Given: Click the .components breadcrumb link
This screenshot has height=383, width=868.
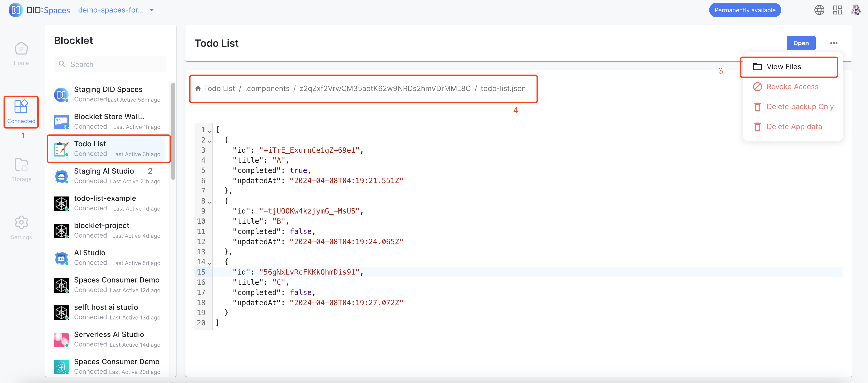Looking at the screenshot, I should pyautogui.click(x=267, y=88).
